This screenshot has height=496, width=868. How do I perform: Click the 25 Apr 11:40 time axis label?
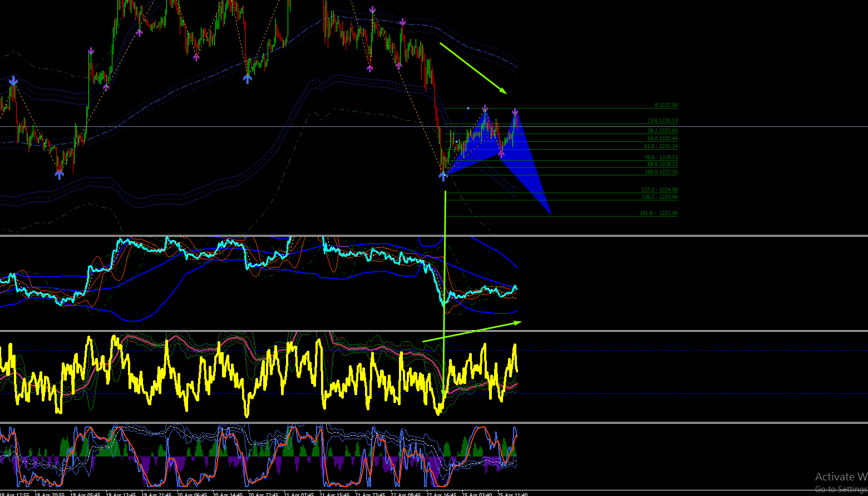512,494
